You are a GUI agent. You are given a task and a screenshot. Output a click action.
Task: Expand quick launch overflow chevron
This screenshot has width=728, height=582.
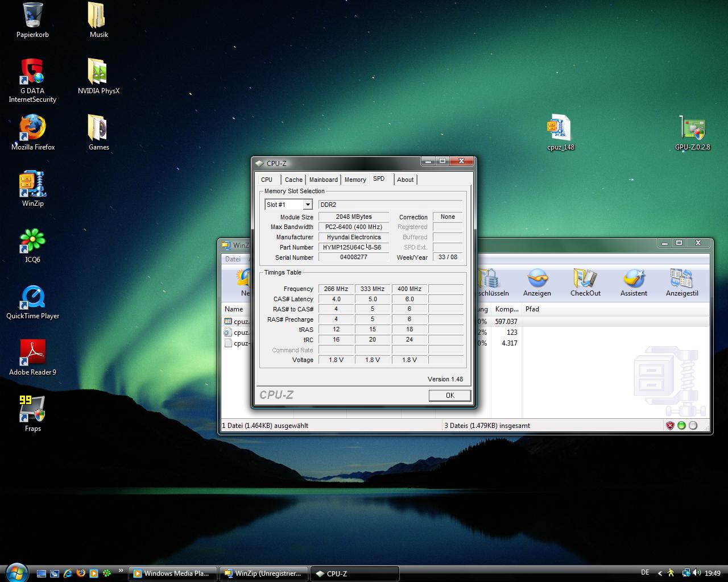[121, 571]
